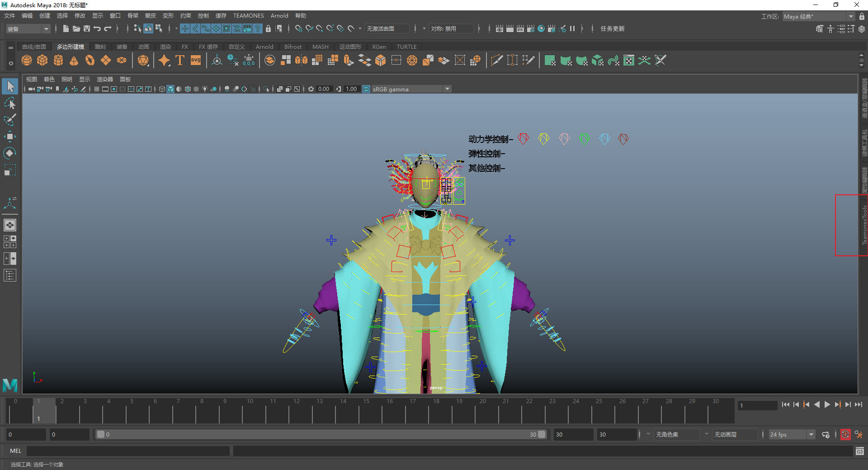Click the polygon cube shelf icon

click(x=42, y=61)
